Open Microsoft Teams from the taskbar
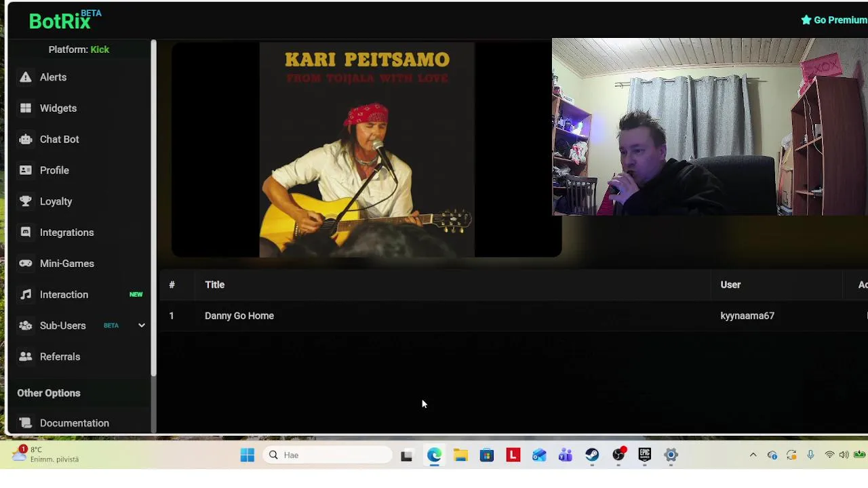This screenshot has width=868, height=488. coord(566,455)
